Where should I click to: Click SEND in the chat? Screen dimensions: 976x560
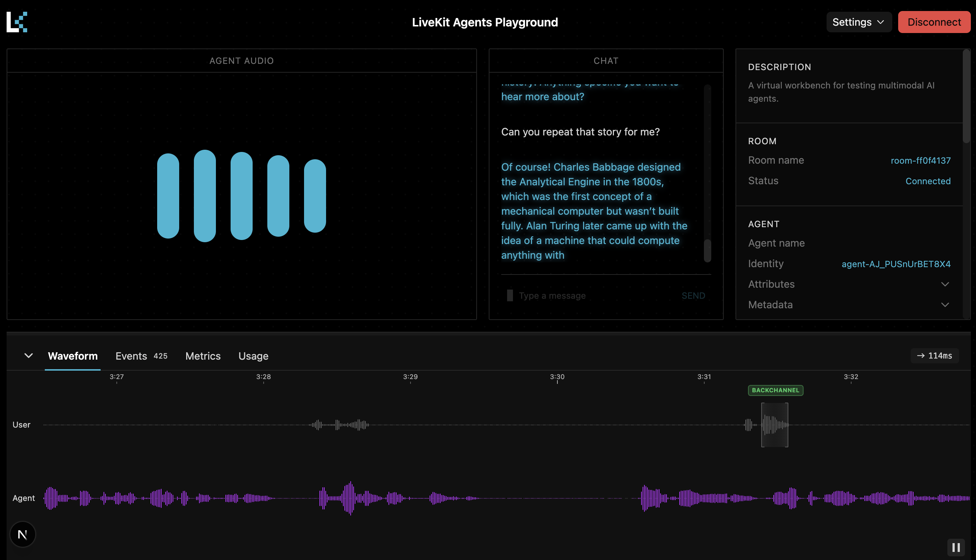point(693,295)
